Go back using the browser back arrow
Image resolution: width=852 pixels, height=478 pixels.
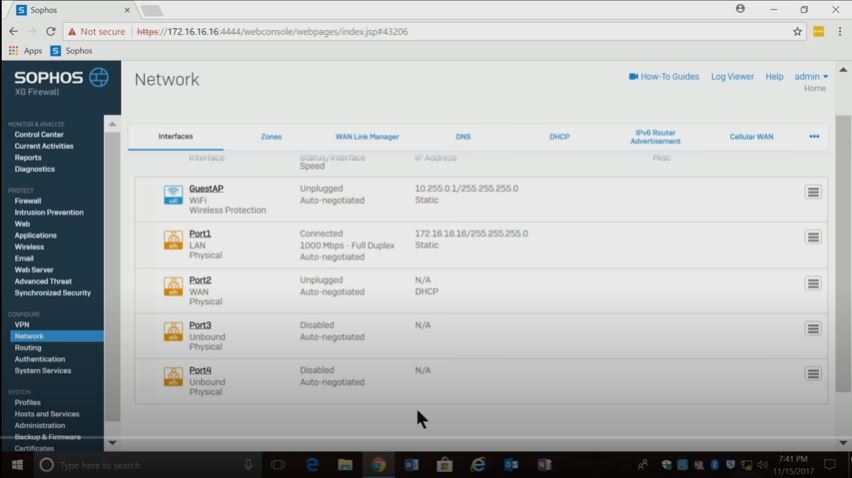[x=14, y=32]
